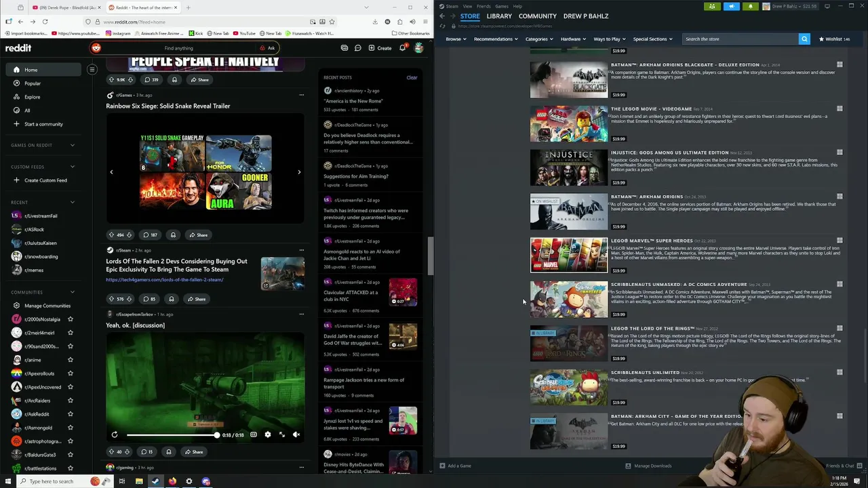Expand the Steam Hardware dropdown
Screen dimensions: 868x488
coord(573,39)
